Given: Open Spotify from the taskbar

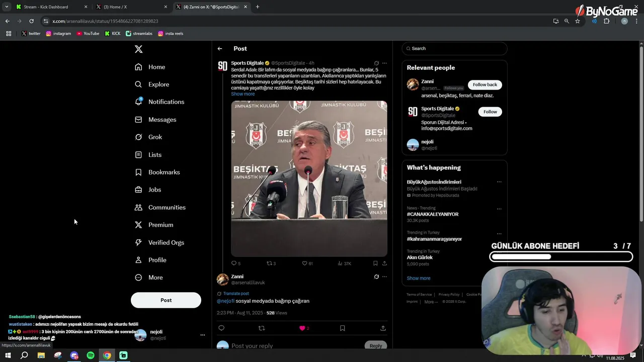Looking at the screenshot, I should click(91, 355).
